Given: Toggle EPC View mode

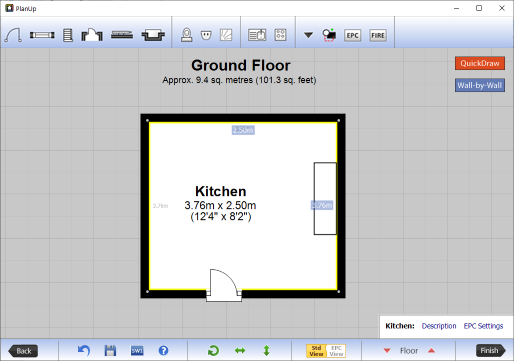Looking at the screenshot, I should coord(336,351).
